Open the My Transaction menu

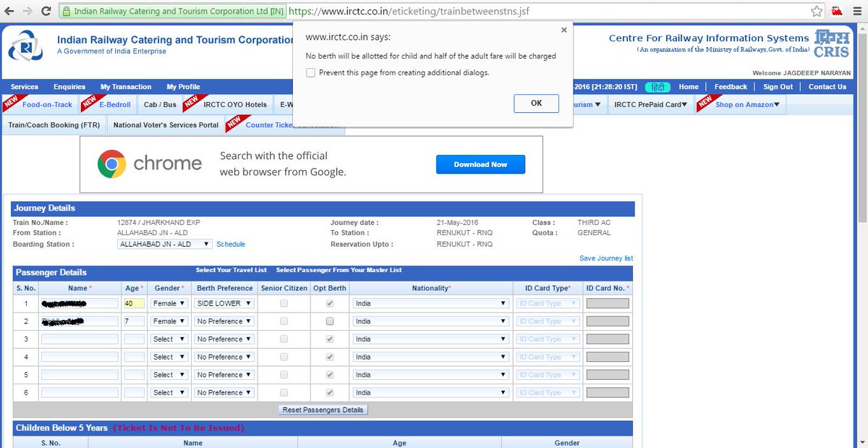tap(125, 86)
